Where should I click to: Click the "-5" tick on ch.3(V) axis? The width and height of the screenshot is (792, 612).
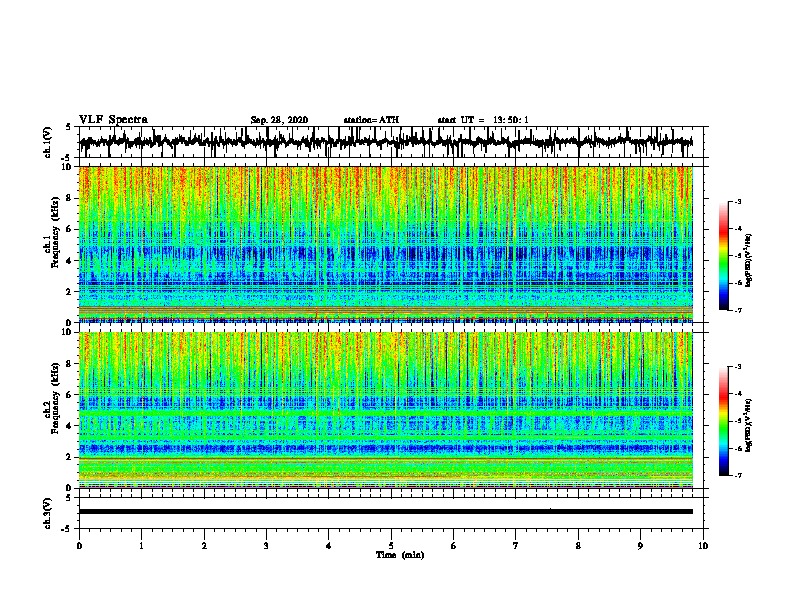point(66,529)
